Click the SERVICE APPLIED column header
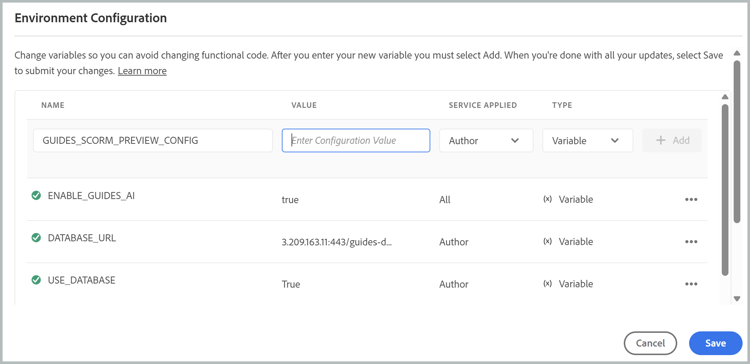 (x=483, y=105)
